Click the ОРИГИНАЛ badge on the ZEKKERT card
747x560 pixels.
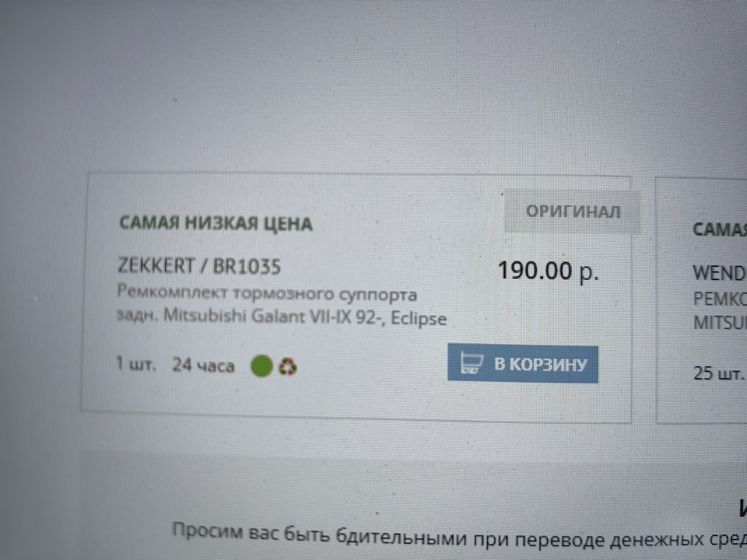tap(573, 212)
